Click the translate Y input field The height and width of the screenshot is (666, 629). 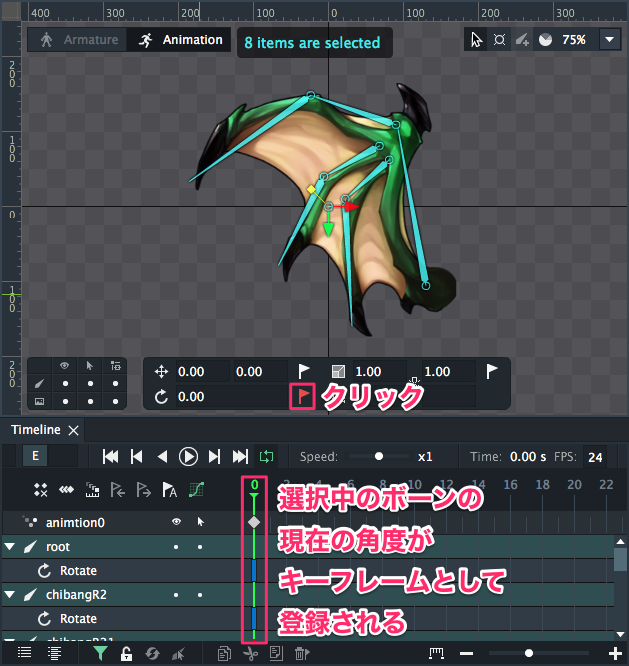(x=260, y=372)
